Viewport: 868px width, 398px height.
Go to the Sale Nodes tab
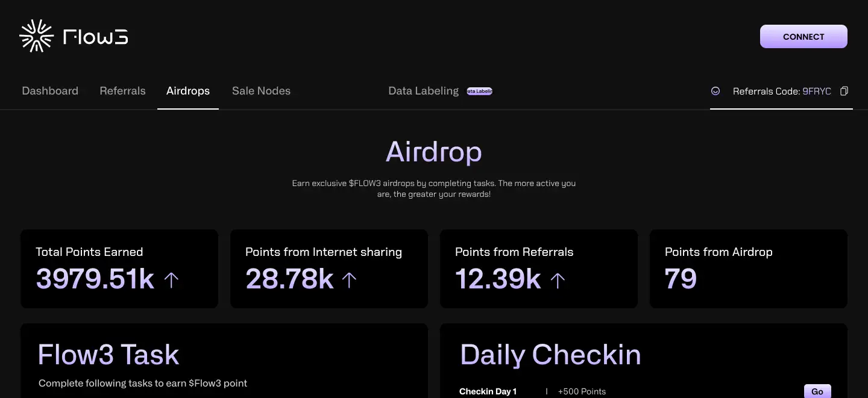point(261,91)
